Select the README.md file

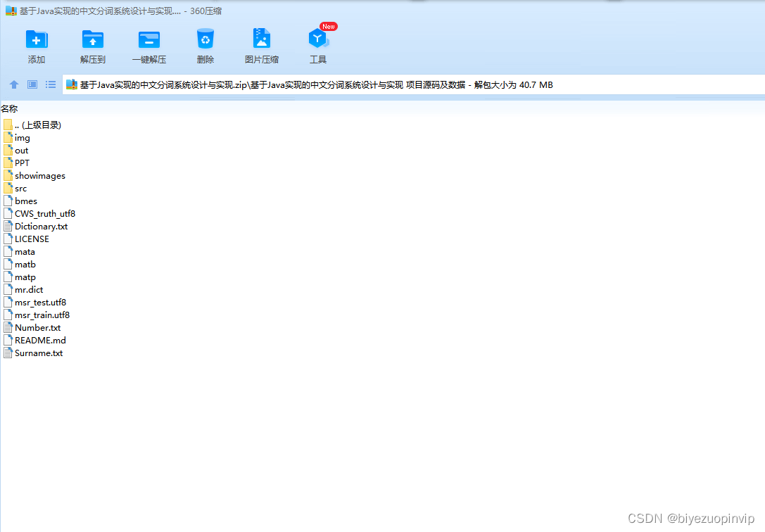pyautogui.click(x=40, y=341)
